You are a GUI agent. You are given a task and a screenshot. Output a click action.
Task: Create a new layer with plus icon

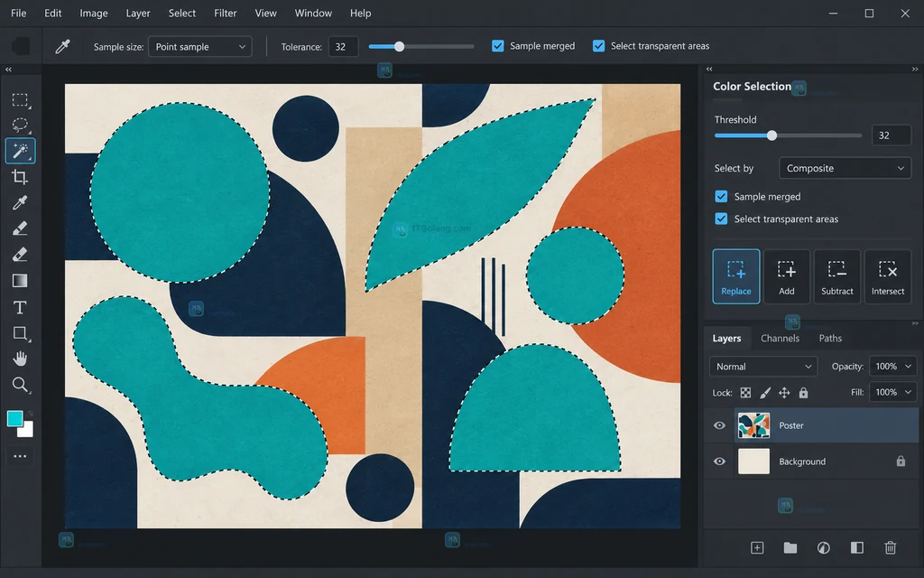pos(757,548)
